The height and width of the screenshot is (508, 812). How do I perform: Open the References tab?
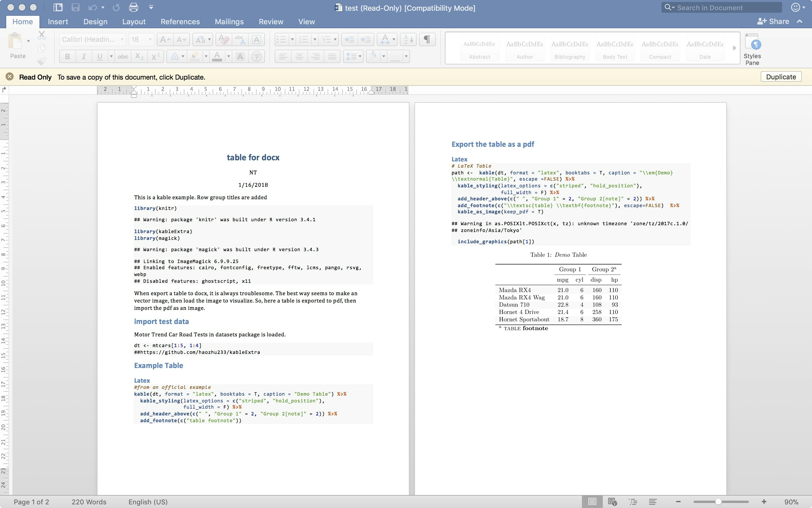[180, 21]
